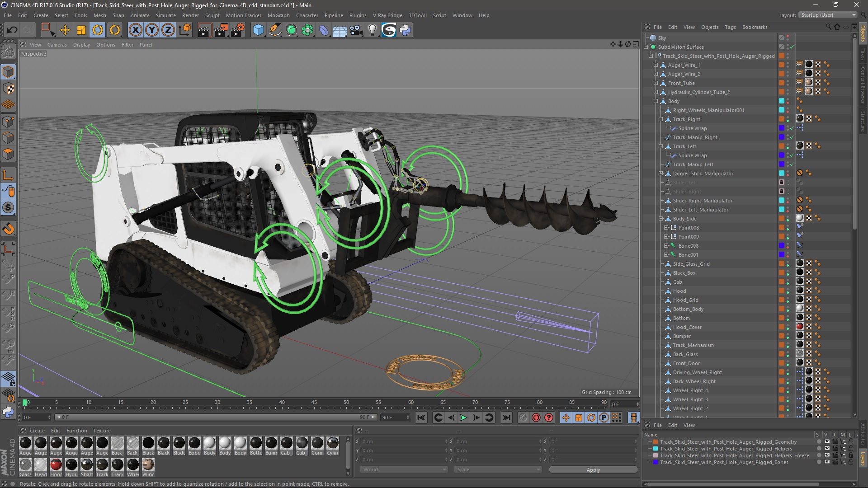Image resolution: width=868 pixels, height=488 pixels.
Task: Open the Scale mode dropdown
Action: [498, 469]
